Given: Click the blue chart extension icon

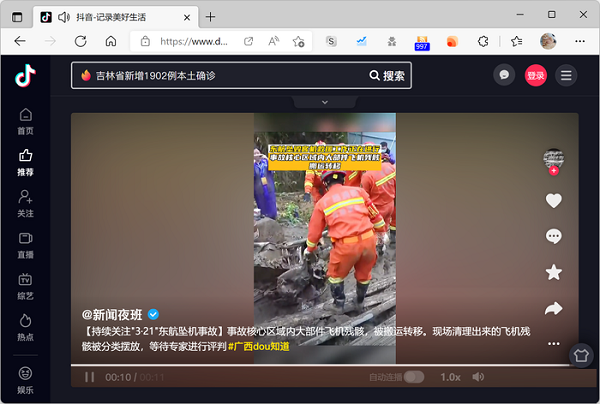Looking at the screenshot, I should point(361,41).
